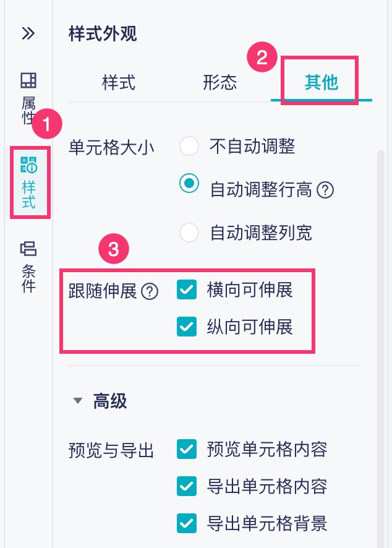The width and height of the screenshot is (392, 548).
Task: Select 自动调整列宽 radio option
Action: point(189,233)
